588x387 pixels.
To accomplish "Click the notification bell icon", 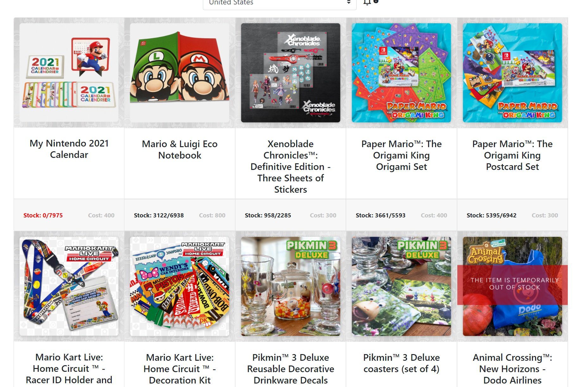I will (x=367, y=3).
